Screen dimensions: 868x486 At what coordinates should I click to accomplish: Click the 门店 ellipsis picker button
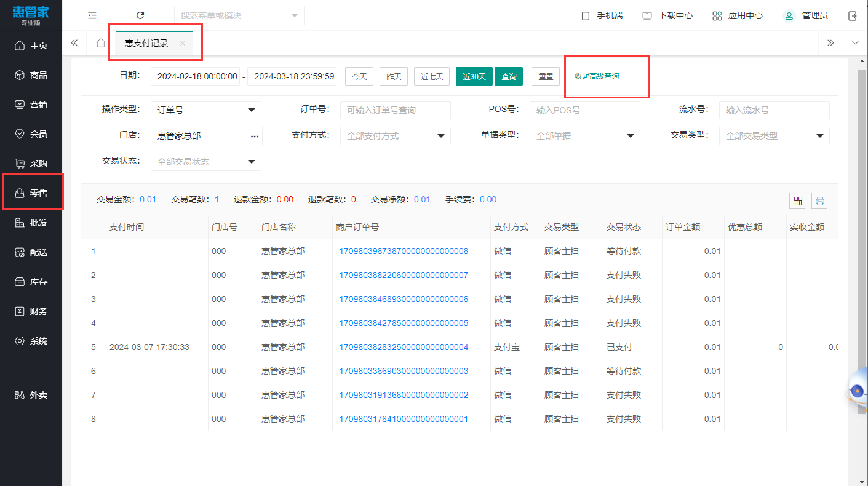255,136
